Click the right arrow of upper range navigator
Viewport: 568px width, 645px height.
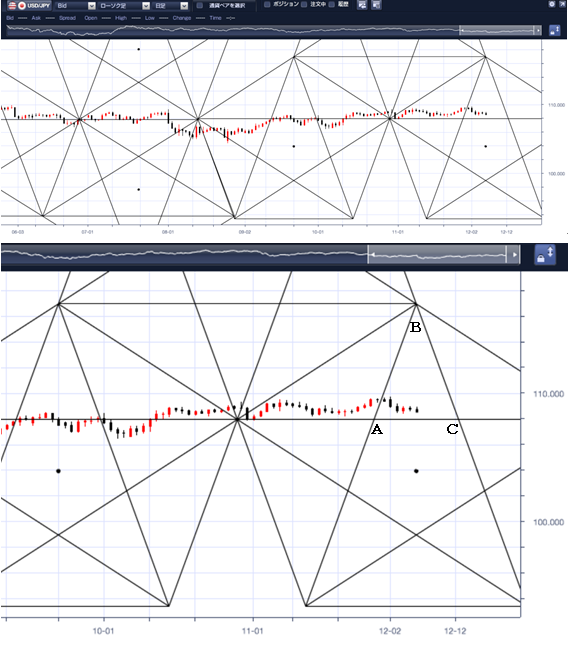(x=538, y=30)
